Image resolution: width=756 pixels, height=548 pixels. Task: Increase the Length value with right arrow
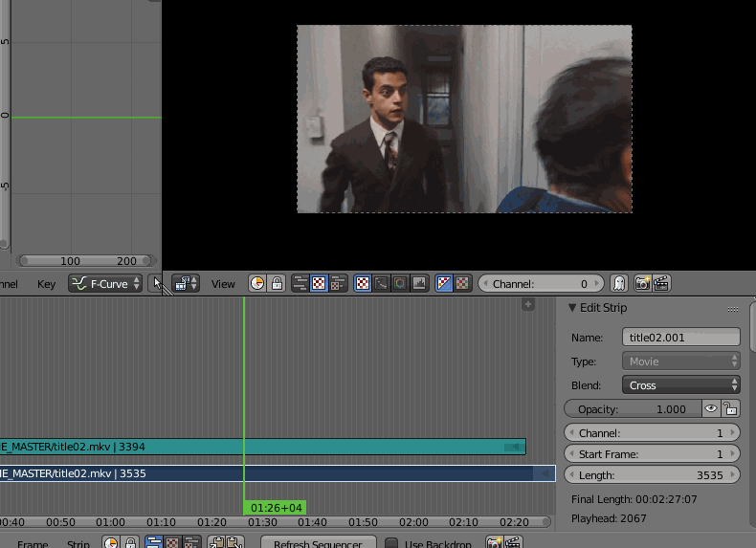click(x=733, y=475)
